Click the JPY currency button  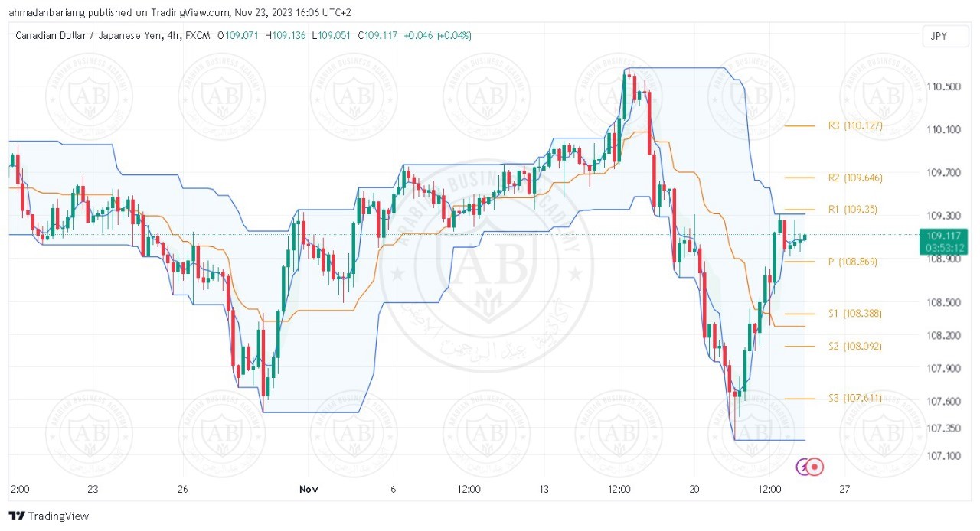pyautogui.click(x=938, y=36)
